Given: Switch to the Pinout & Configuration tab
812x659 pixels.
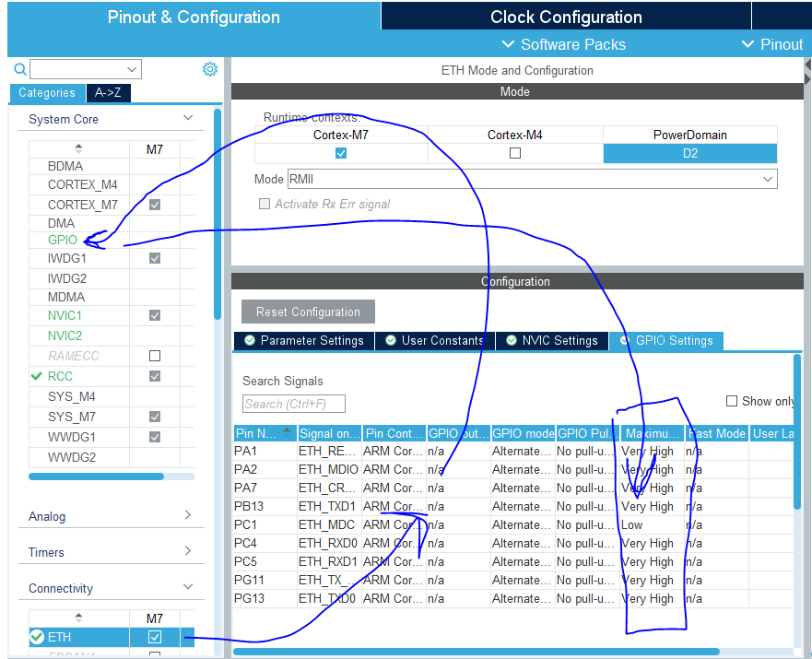Looking at the screenshot, I should (x=194, y=17).
